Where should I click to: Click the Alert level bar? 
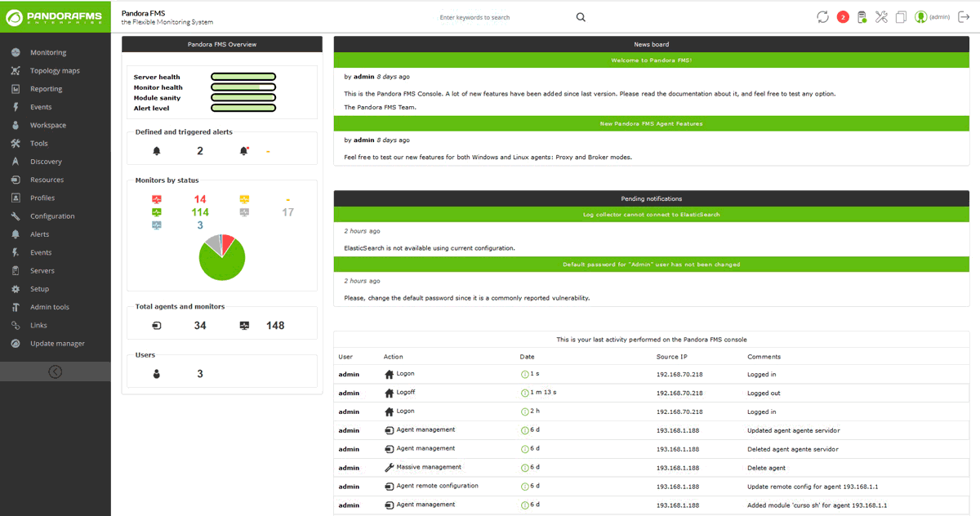pyautogui.click(x=243, y=108)
